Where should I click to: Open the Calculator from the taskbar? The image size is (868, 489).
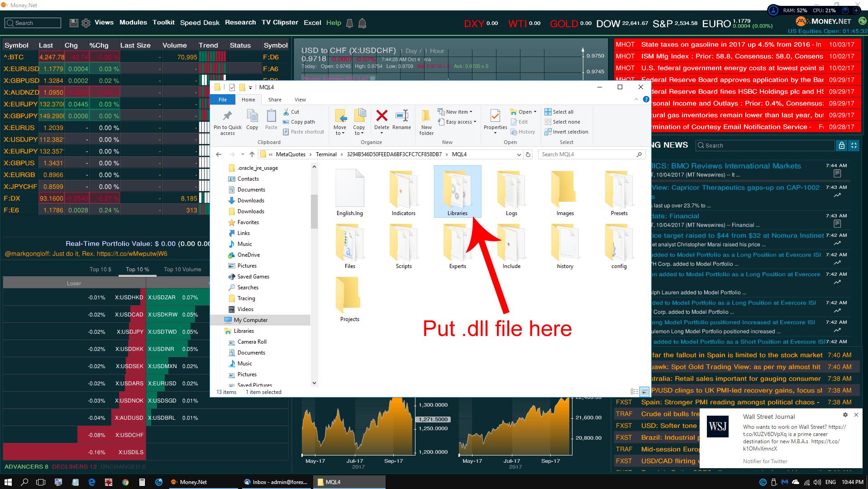[x=142, y=482]
